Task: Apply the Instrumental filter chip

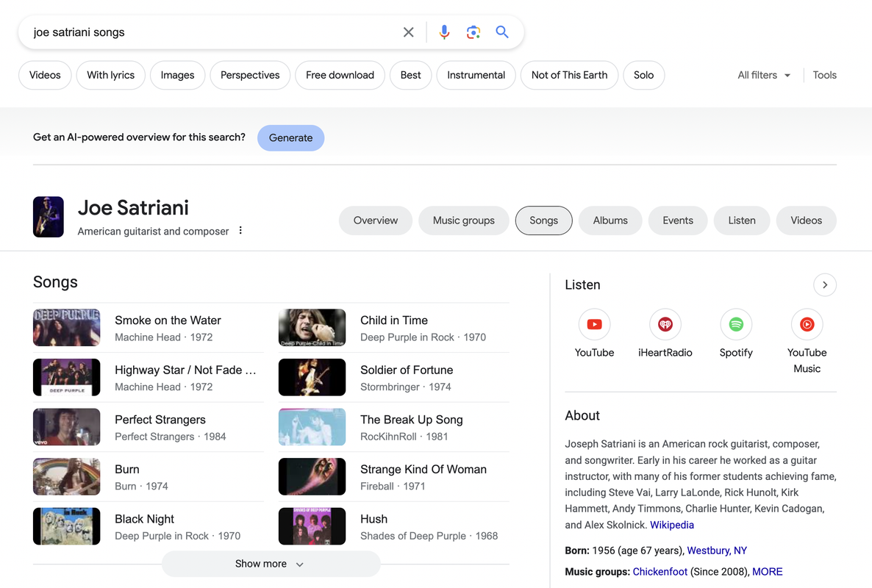Action: coord(476,75)
